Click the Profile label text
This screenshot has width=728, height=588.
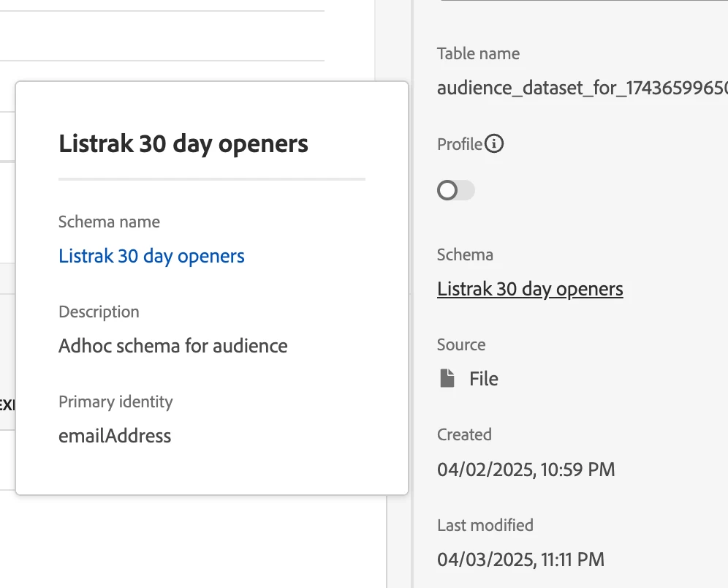click(460, 145)
